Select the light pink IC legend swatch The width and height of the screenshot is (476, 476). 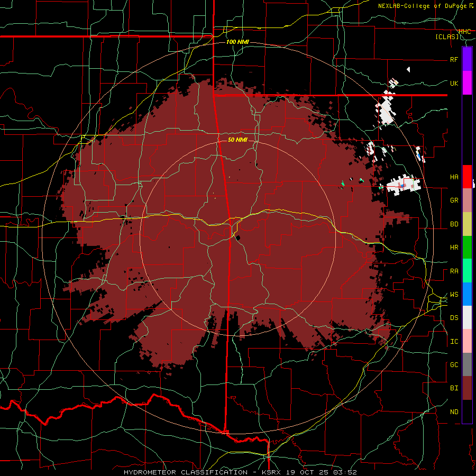[x=467, y=341]
